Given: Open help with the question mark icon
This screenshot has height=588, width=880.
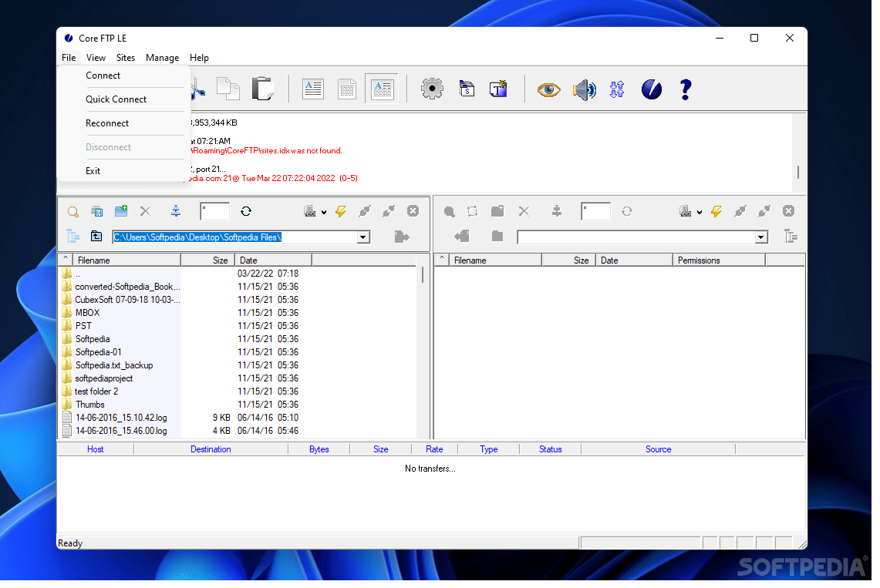Looking at the screenshot, I should click(685, 89).
